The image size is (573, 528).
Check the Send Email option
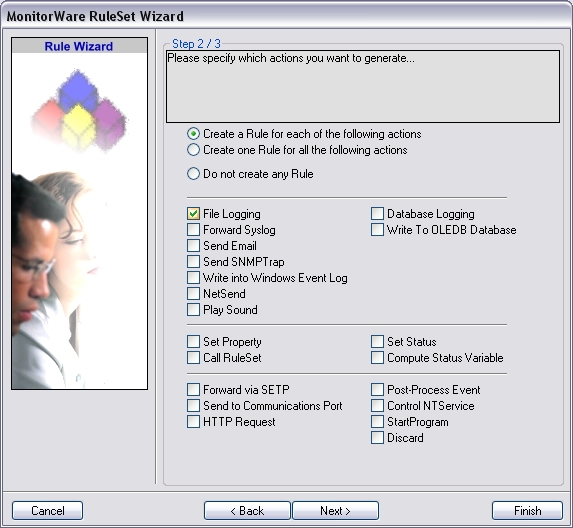[193, 246]
